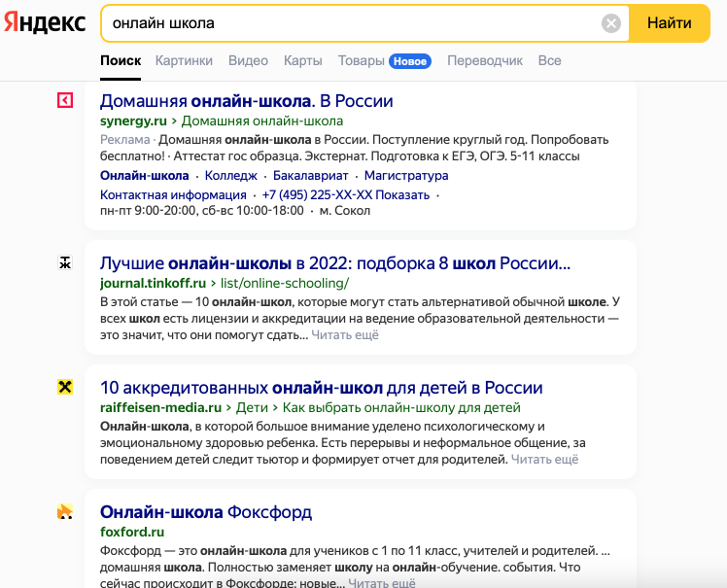Open the Все services tab

(549, 60)
